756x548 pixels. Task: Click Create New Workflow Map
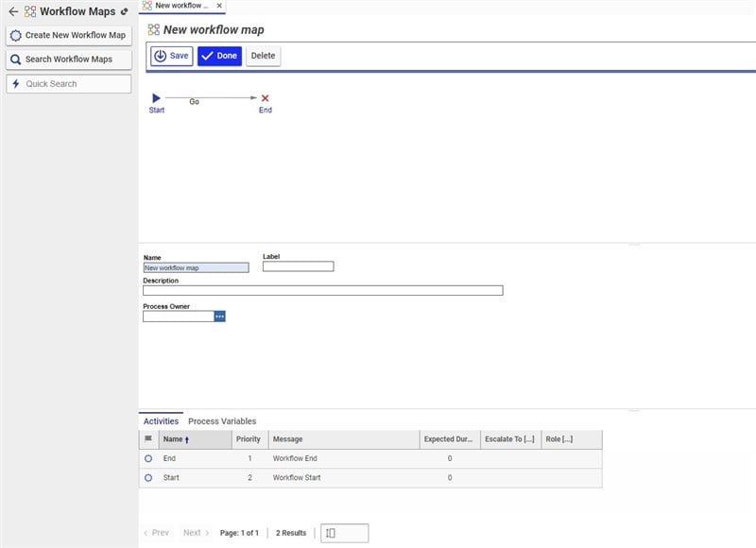pyautogui.click(x=68, y=35)
